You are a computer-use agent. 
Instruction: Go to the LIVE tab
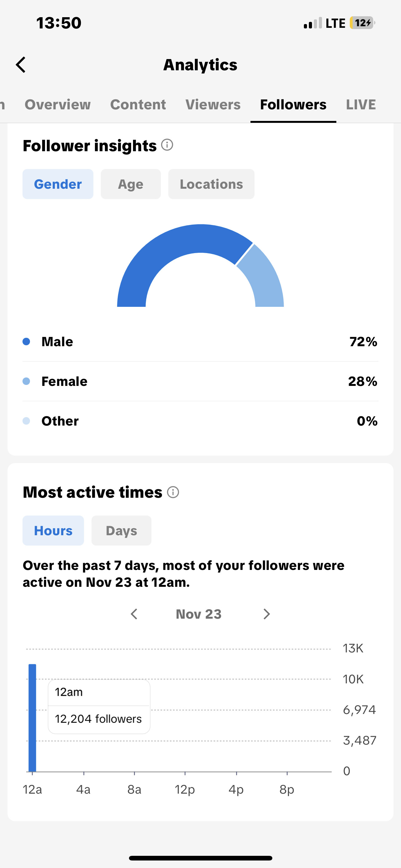pyautogui.click(x=361, y=104)
